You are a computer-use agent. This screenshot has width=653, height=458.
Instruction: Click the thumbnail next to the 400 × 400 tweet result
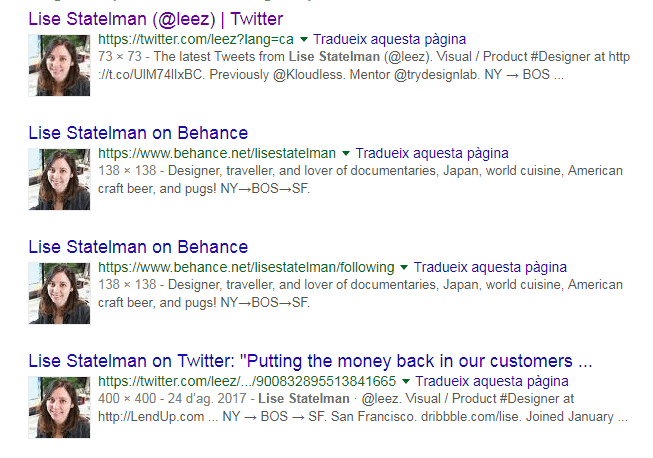pyautogui.click(x=59, y=408)
